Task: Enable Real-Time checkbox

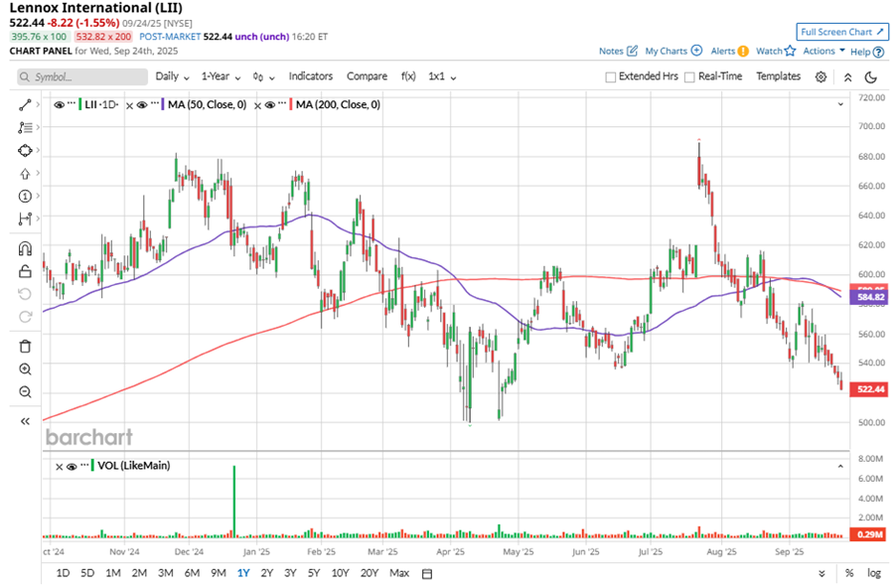Action: (x=689, y=76)
